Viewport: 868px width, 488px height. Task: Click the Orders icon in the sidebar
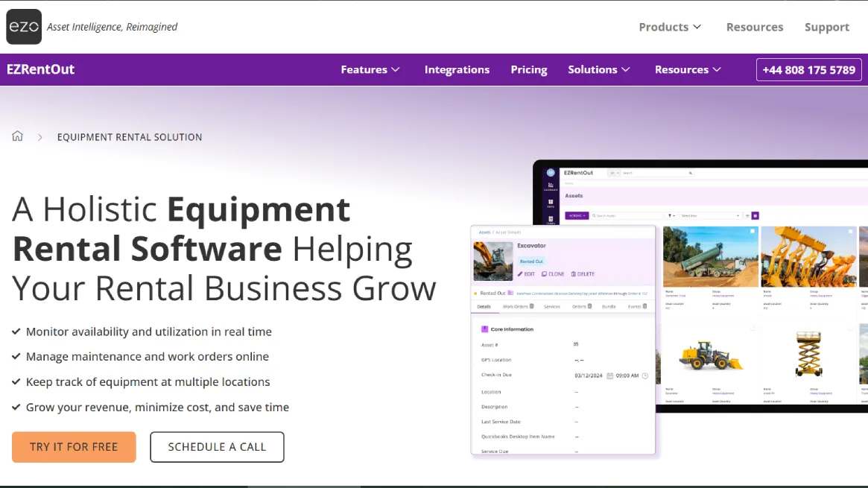pyautogui.click(x=549, y=218)
